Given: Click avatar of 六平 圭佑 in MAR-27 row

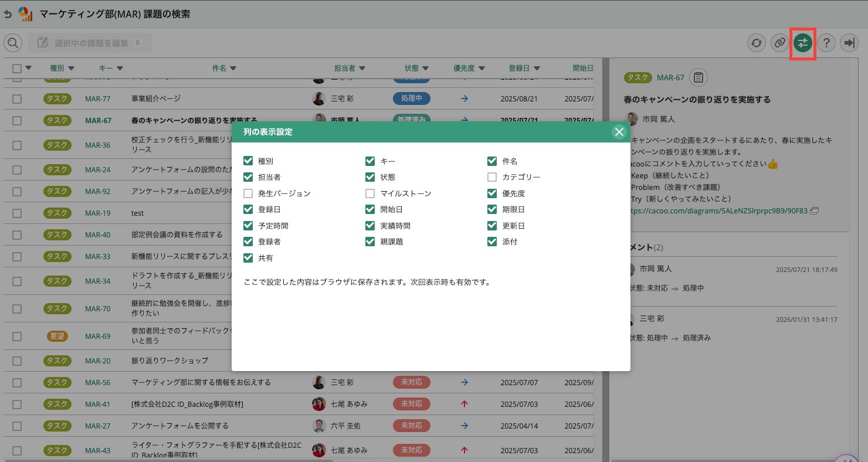Looking at the screenshot, I should (x=319, y=426).
